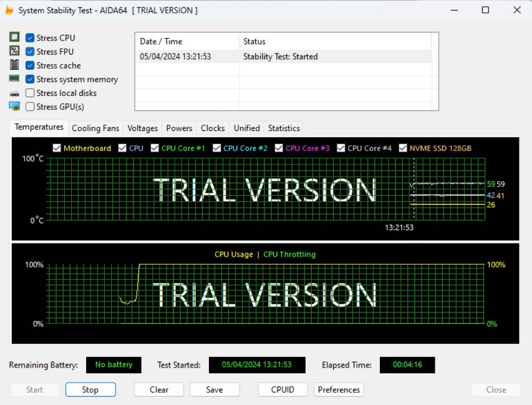
Task: Toggle CPU Core #2 graph checkbox
Action: 216,148
